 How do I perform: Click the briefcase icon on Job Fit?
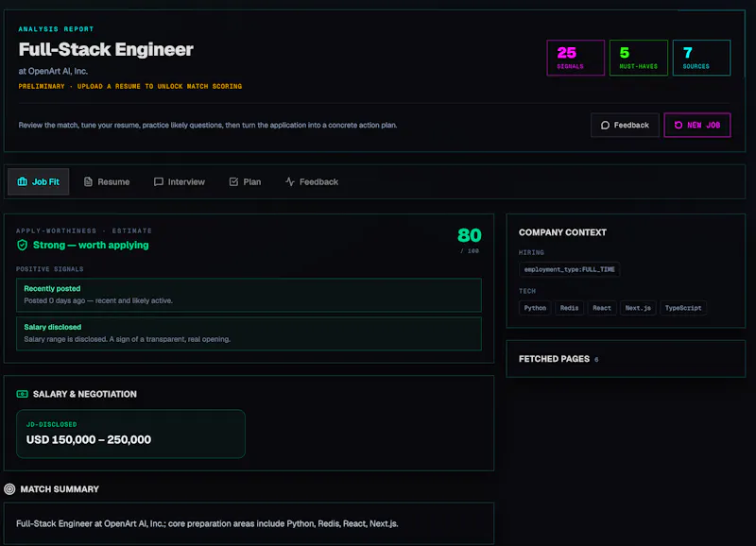22,181
